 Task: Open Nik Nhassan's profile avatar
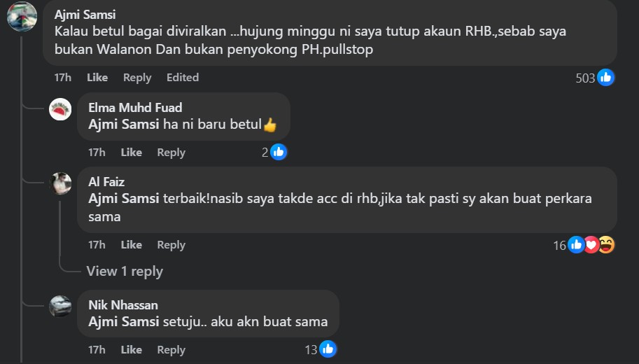click(x=60, y=306)
